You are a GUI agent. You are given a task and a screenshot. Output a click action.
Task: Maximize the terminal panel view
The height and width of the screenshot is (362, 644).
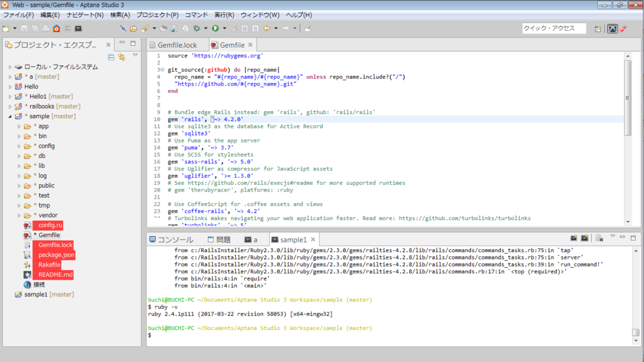coord(633,237)
